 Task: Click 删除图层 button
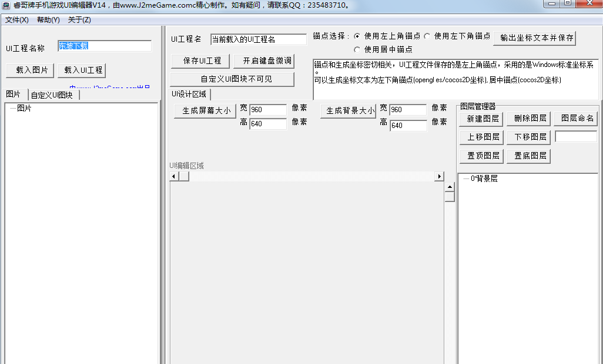click(529, 119)
